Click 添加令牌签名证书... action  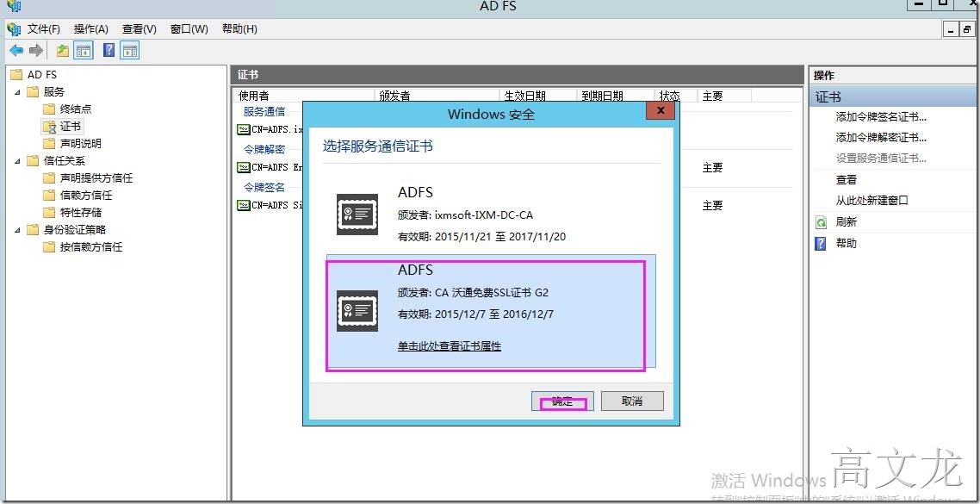click(881, 117)
